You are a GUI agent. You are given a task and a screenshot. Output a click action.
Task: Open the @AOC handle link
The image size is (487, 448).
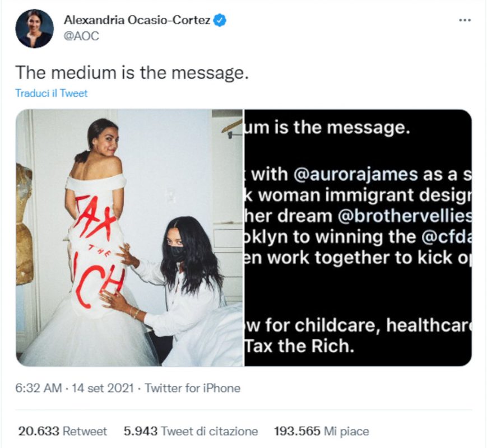point(81,36)
